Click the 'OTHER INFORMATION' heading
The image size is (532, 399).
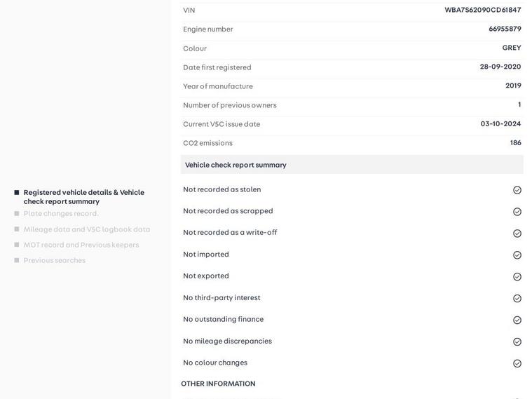tap(218, 384)
